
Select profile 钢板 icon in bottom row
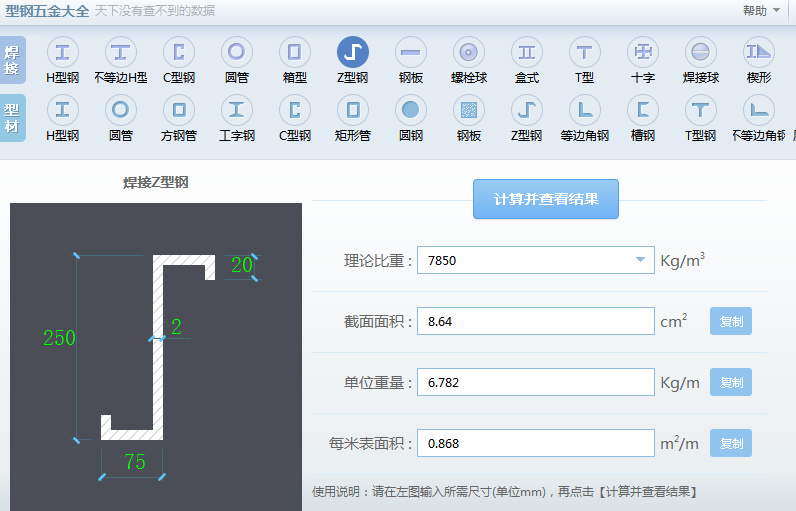point(469,110)
